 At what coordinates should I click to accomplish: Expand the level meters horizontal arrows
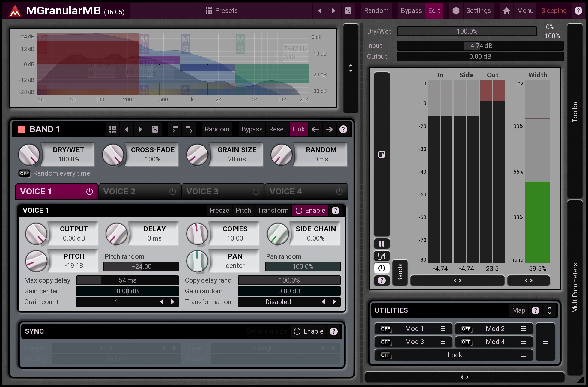click(x=457, y=280)
